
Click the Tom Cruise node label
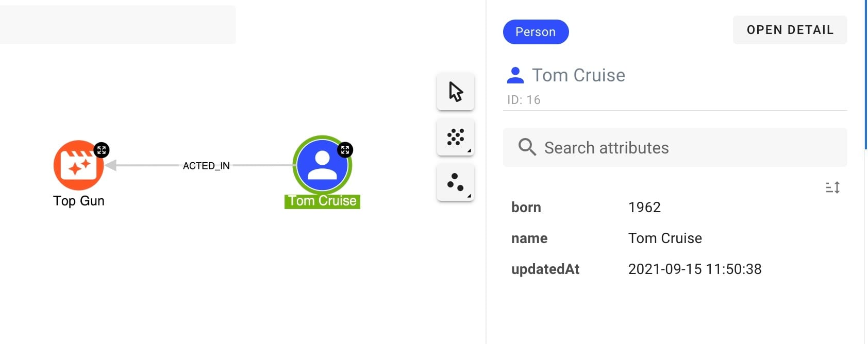click(322, 201)
